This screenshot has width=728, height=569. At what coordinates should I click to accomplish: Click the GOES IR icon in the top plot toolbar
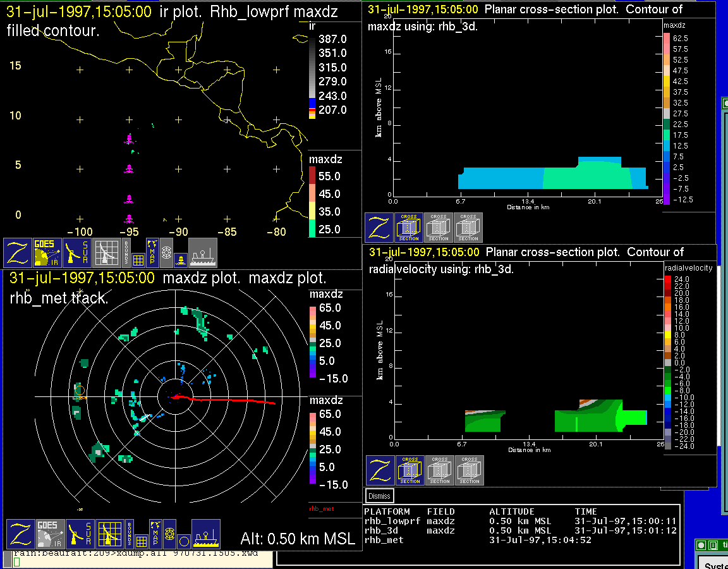coord(47,253)
